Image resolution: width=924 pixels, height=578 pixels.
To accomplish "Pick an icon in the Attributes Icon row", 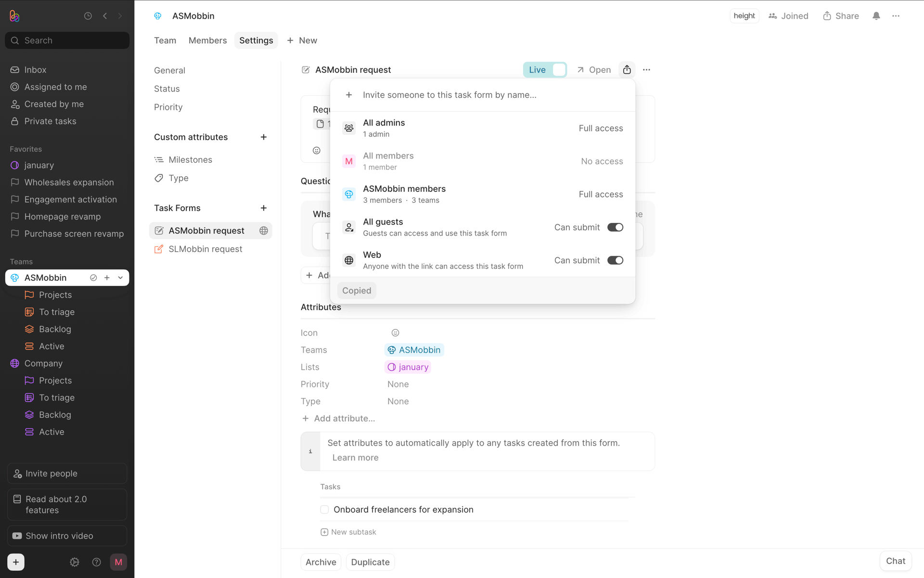I will point(395,333).
